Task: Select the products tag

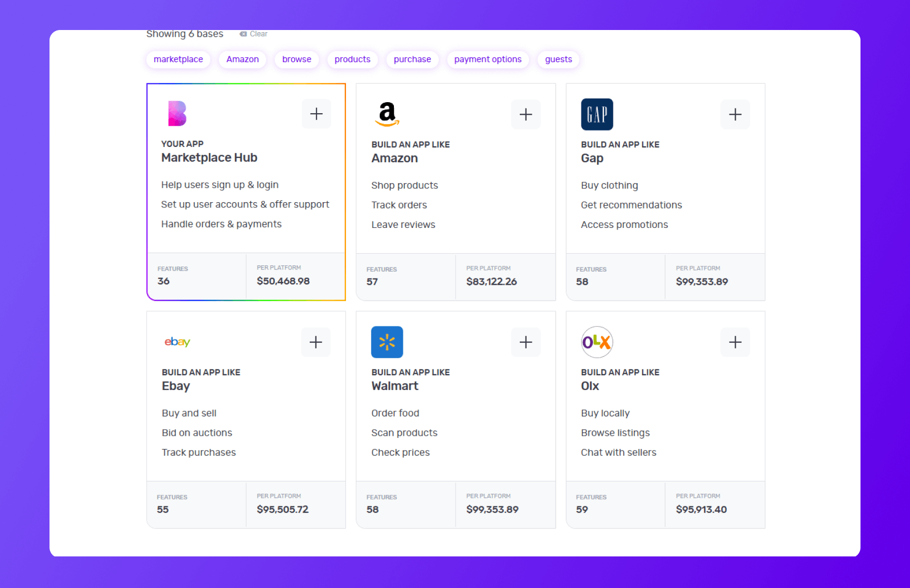Action: [x=352, y=59]
